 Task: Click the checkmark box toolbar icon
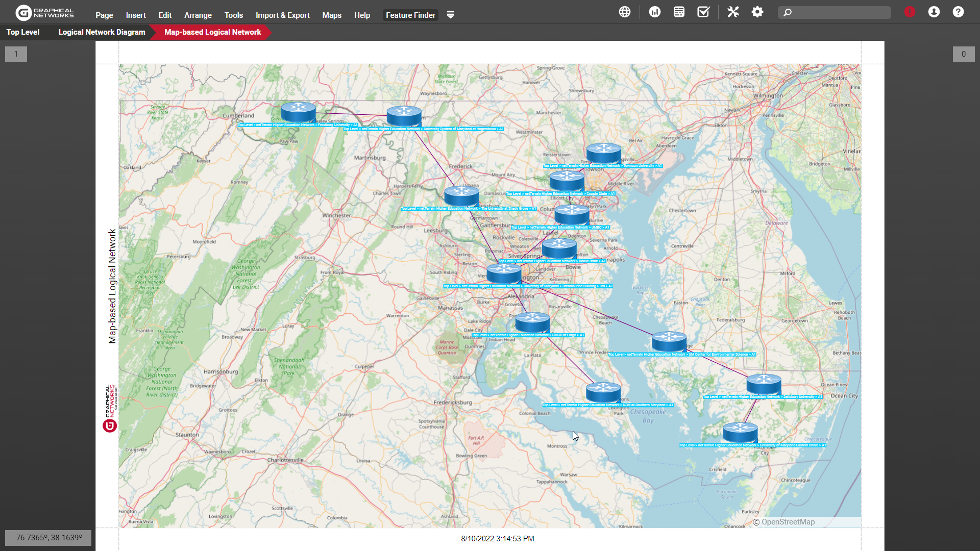coord(703,12)
